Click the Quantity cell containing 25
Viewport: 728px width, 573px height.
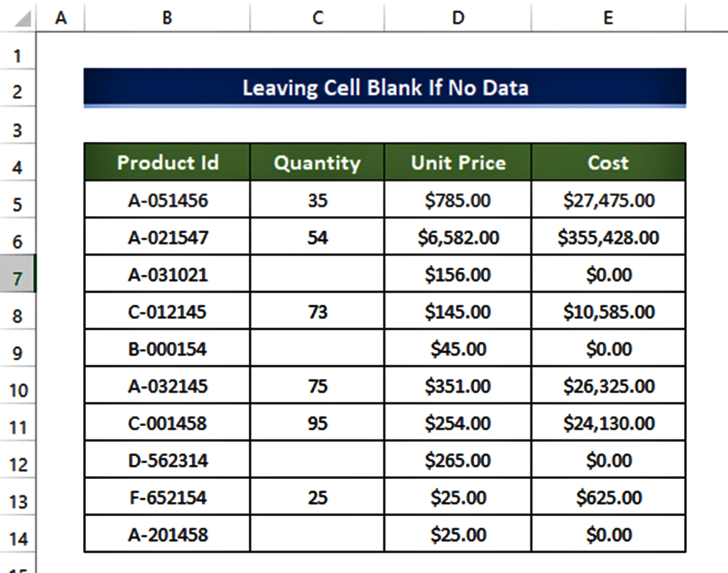click(317, 498)
